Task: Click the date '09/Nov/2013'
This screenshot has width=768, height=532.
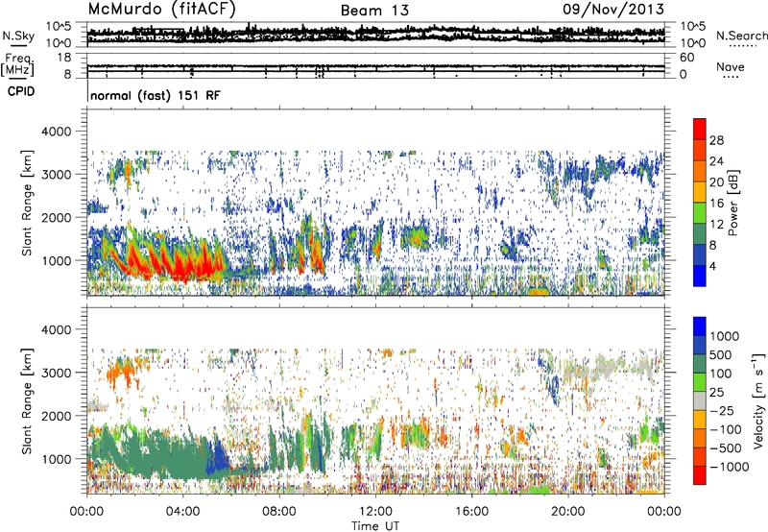Action: (613, 9)
